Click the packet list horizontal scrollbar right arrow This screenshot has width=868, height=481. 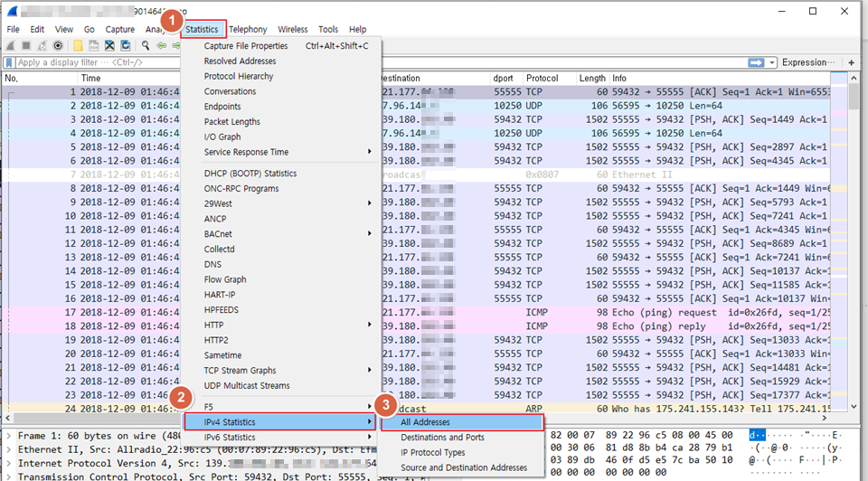coord(825,419)
